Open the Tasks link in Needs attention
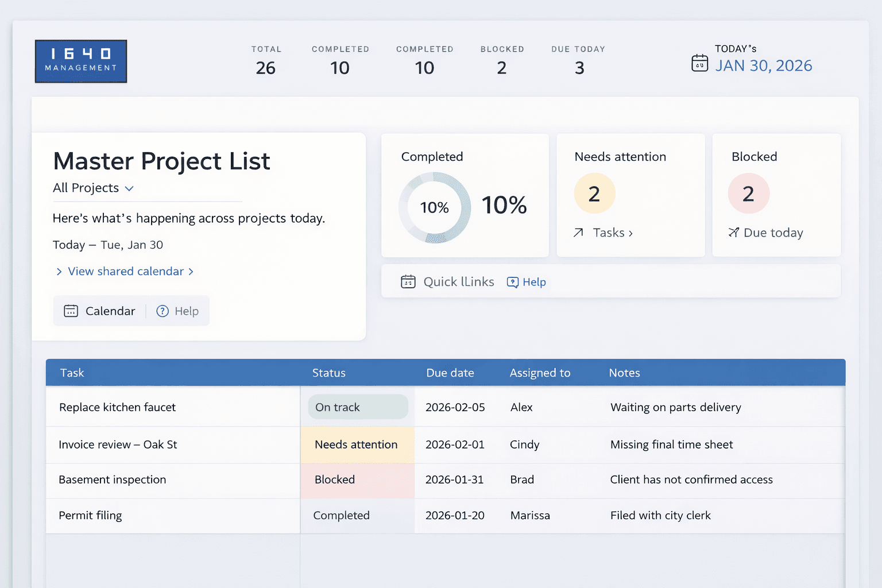The image size is (882, 588). click(x=613, y=233)
